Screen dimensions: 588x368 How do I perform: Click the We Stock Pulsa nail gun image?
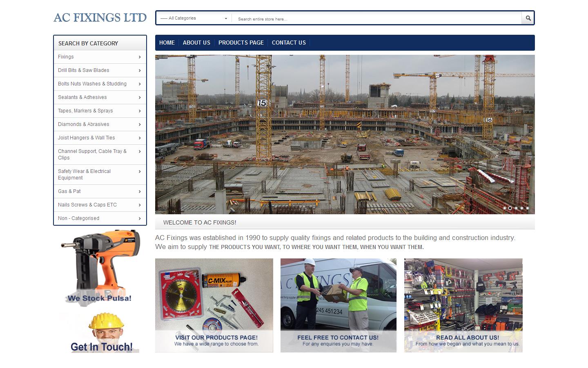coord(100,268)
